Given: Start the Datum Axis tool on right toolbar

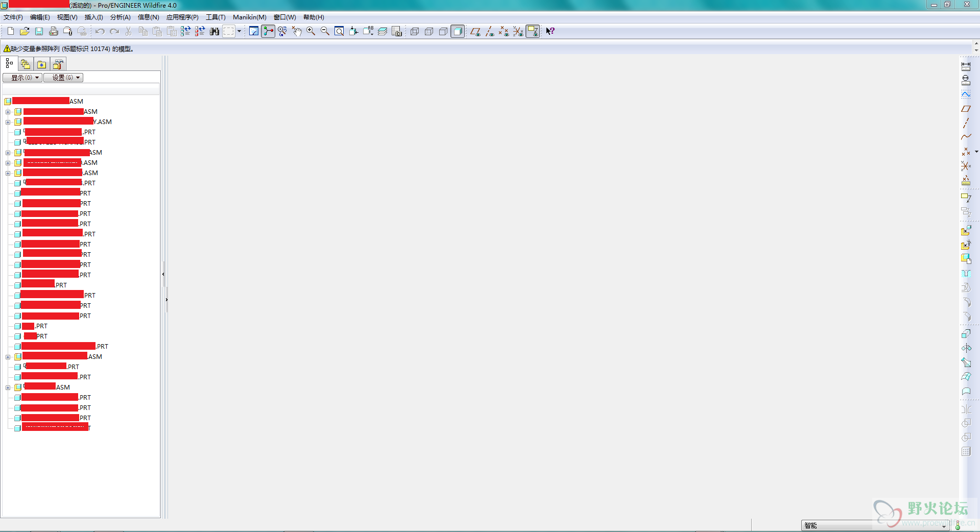Looking at the screenshot, I should click(966, 123).
